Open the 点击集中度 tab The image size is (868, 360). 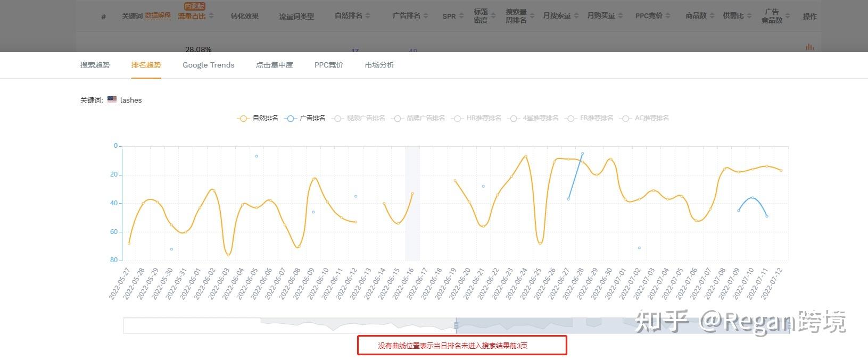275,65
